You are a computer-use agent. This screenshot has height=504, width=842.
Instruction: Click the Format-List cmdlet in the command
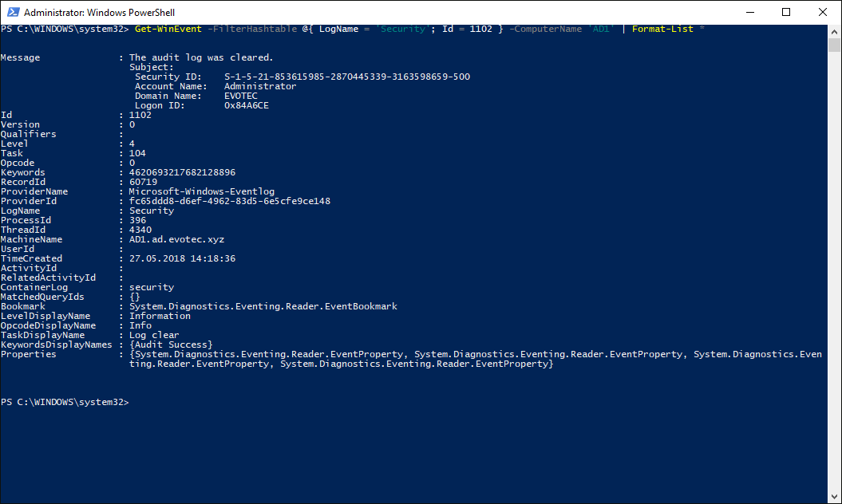click(x=662, y=29)
